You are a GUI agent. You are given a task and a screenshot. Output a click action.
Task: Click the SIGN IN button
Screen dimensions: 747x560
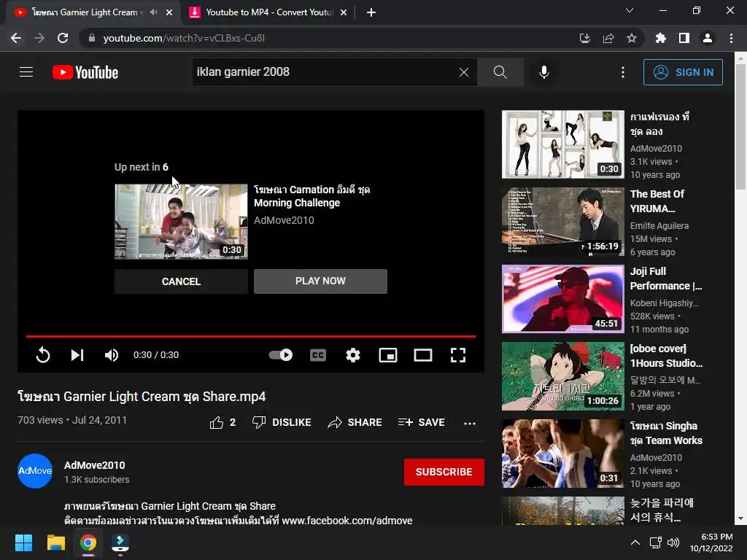(683, 72)
